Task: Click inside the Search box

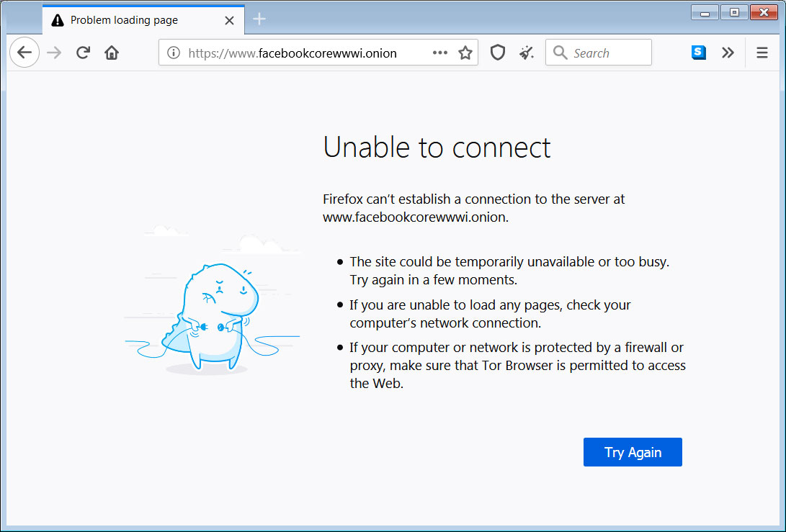Action: point(599,53)
